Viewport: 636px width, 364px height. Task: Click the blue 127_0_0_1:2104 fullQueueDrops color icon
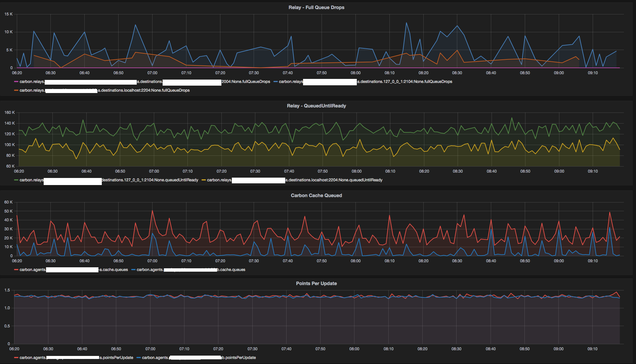pos(275,82)
